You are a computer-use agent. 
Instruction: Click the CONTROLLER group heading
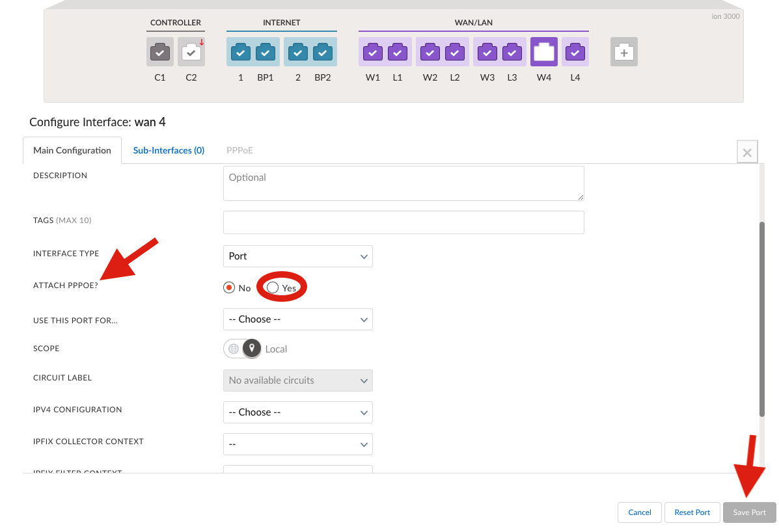coord(176,23)
